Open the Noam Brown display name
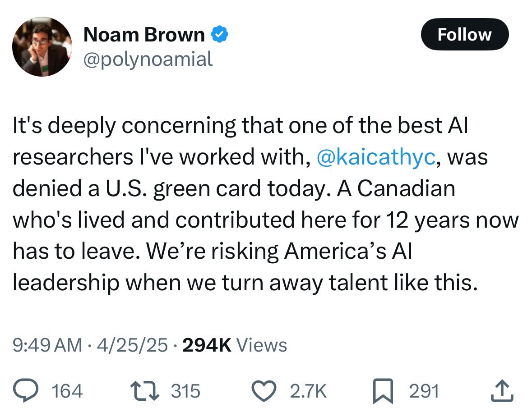 [x=144, y=35]
